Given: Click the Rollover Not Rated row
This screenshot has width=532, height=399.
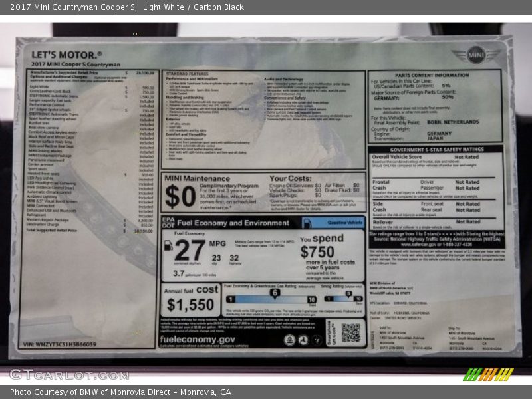Looking at the screenshot, I should (427, 222).
